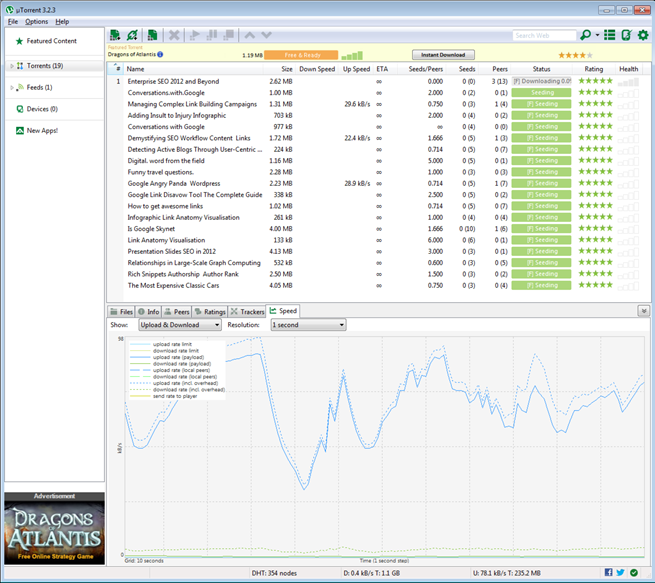Switch to the Files tab
The image size is (655, 583).
tap(121, 312)
